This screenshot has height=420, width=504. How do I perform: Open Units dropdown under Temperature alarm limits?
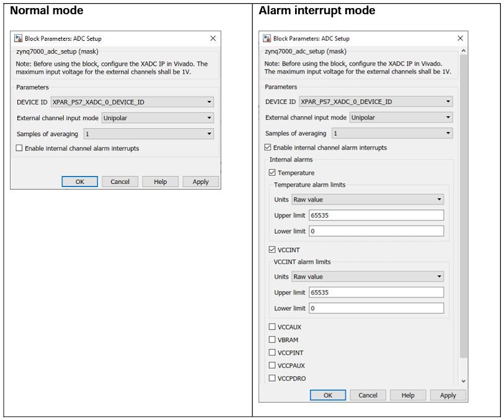click(367, 199)
